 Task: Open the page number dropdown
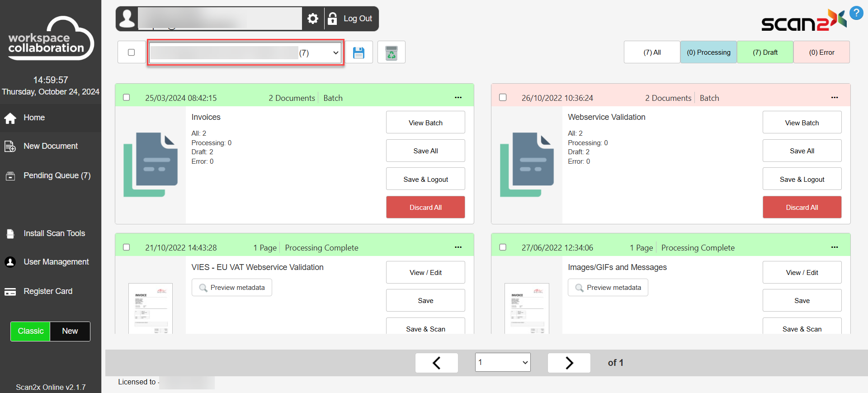(x=503, y=362)
